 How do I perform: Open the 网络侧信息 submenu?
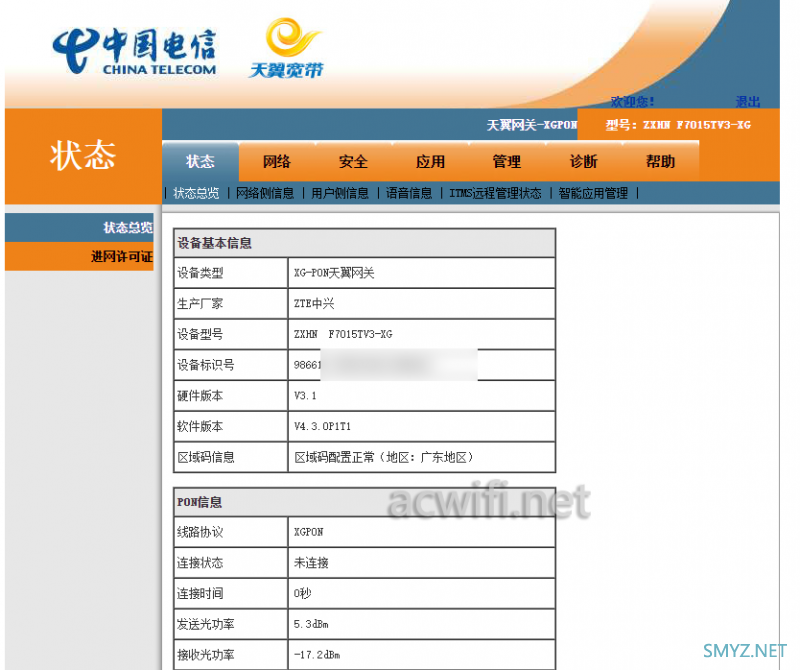point(265,193)
